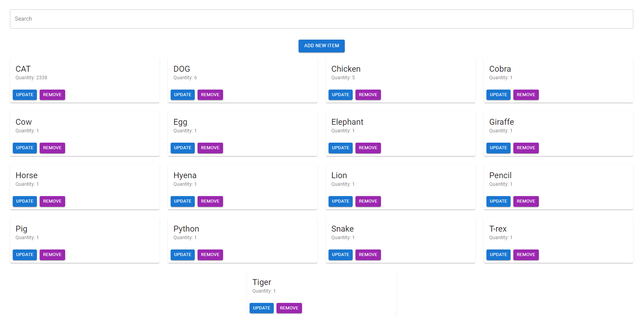Remove the DOG item
The width and height of the screenshot is (644, 316).
tap(210, 95)
